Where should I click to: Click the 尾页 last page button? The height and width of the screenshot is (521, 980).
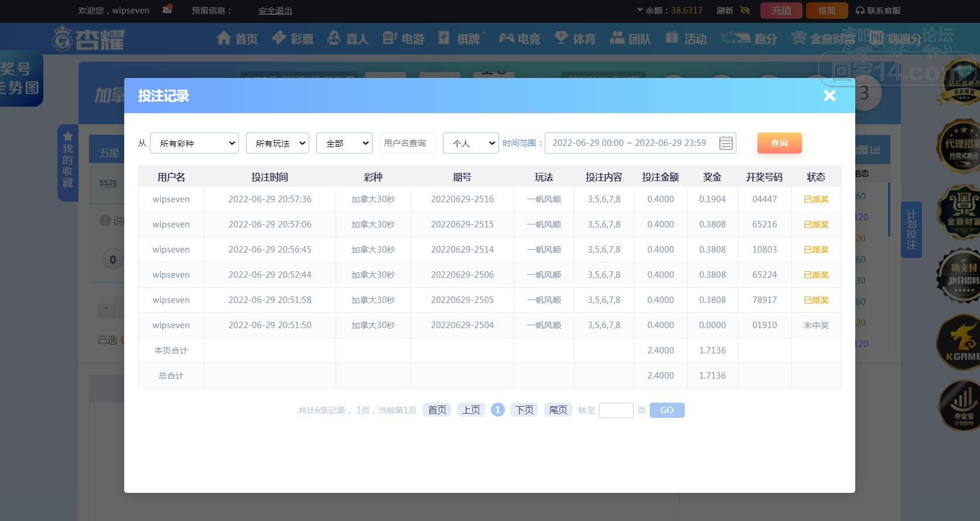pyautogui.click(x=558, y=410)
